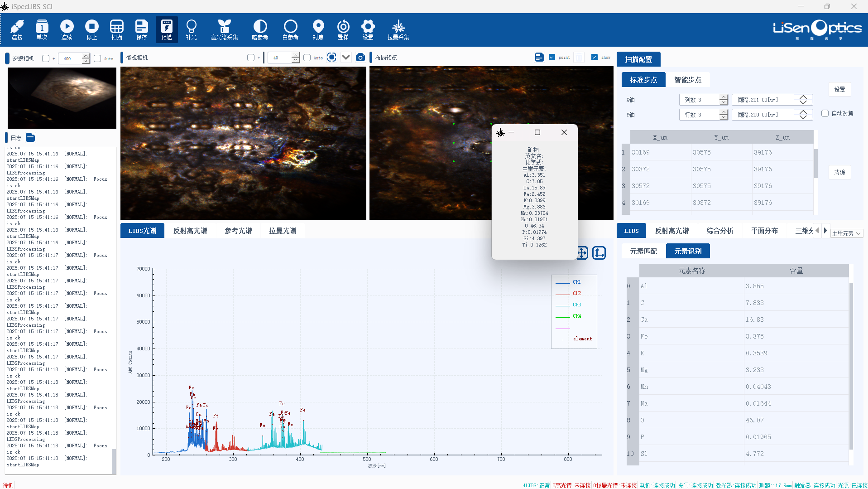868x489 pixels.
Task: Click the micro camera snapshot icon
Action: (360, 58)
